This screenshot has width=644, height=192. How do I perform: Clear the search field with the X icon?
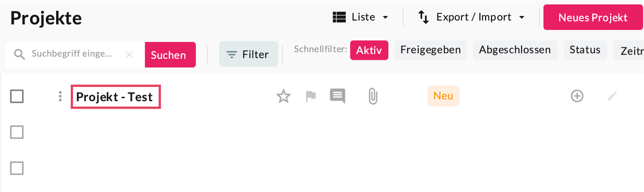(129, 55)
